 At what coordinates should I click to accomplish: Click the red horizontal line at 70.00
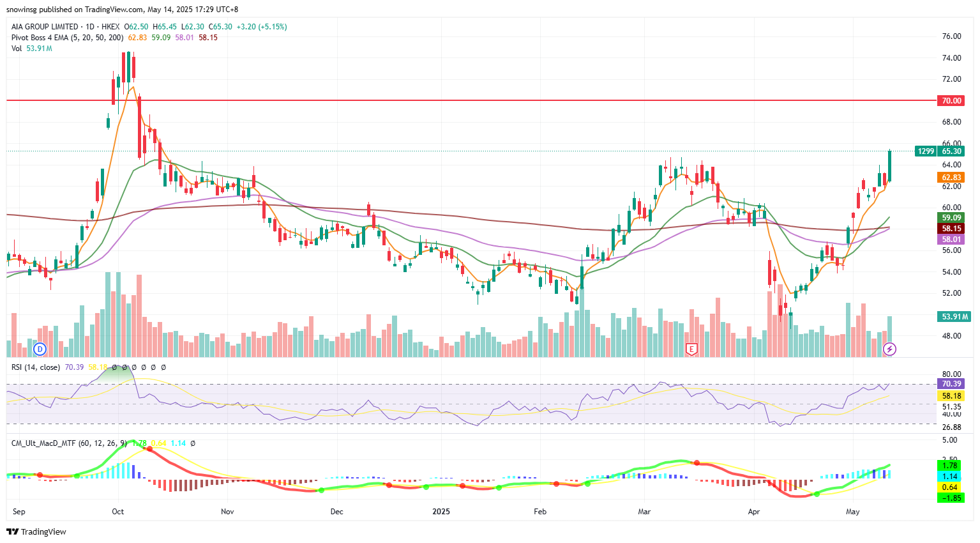[x=471, y=100]
